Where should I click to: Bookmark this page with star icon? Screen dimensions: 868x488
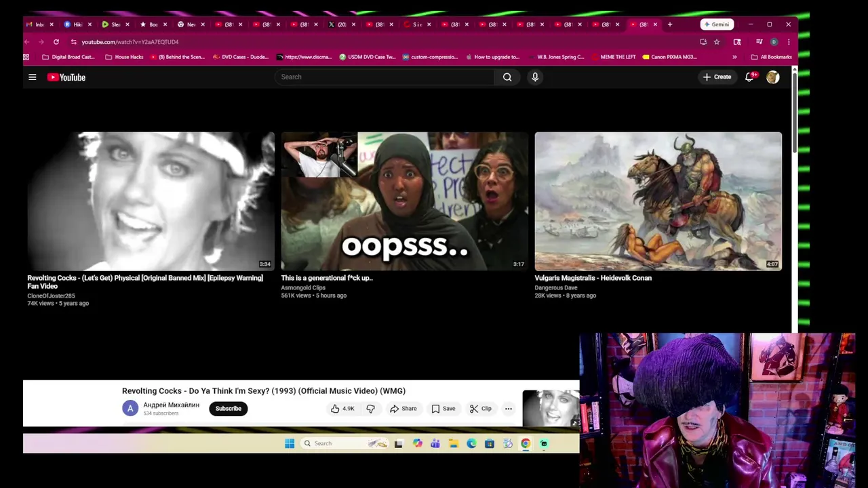(717, 42)
